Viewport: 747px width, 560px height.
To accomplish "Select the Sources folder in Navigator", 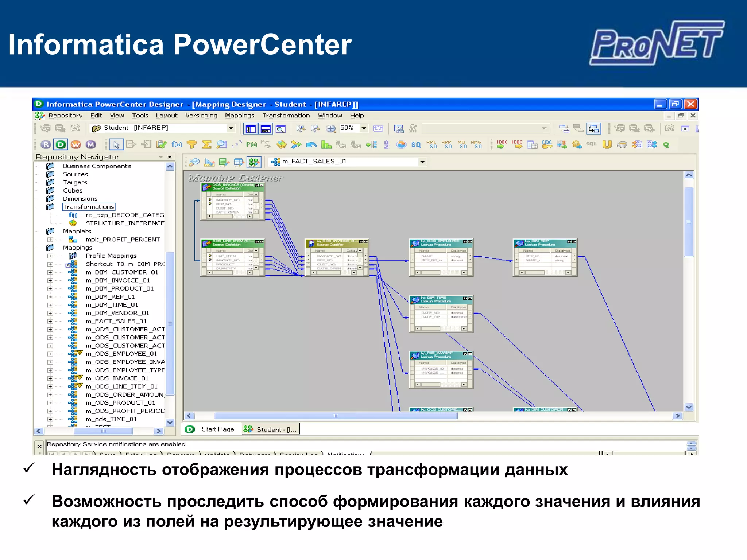I will (75, 174).
